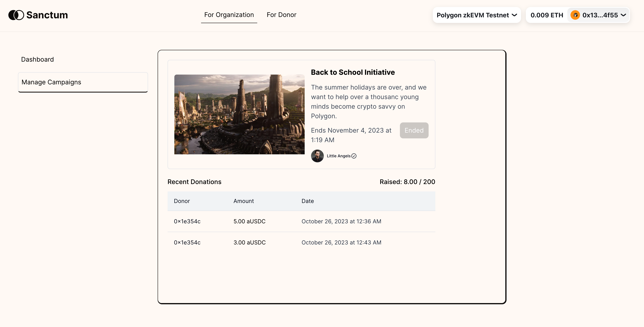Click the verified badge beside Little Angels
Screen dimensions: 644x327
point(354,156)
